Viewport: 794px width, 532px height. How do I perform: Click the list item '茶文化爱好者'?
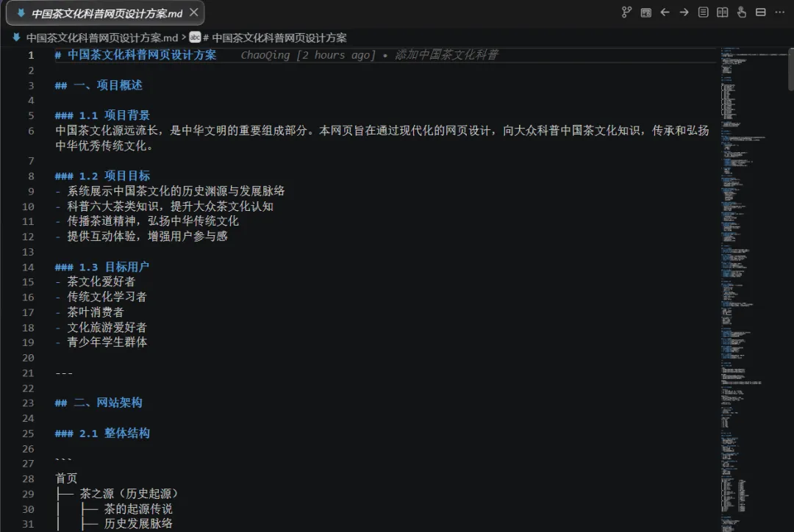(101, 282)
